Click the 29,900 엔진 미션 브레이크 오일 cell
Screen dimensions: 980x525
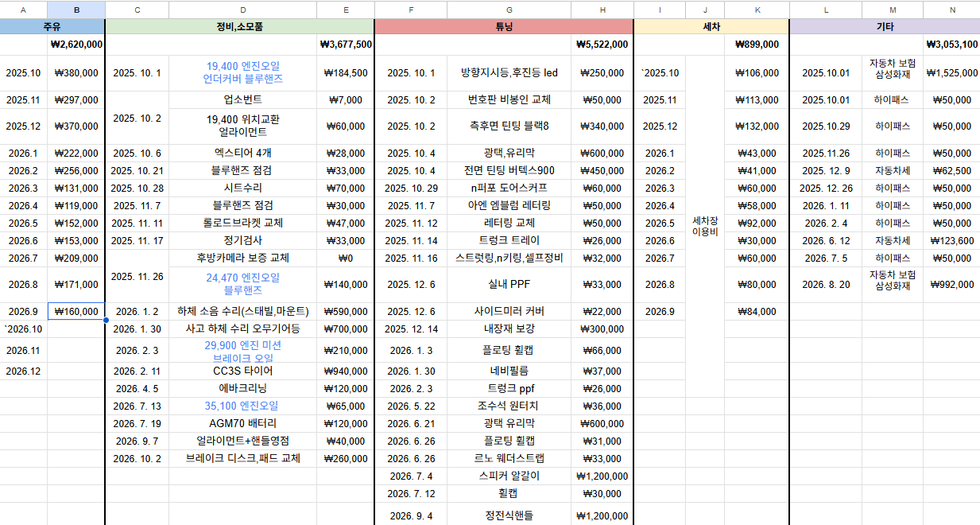[242, 351]
